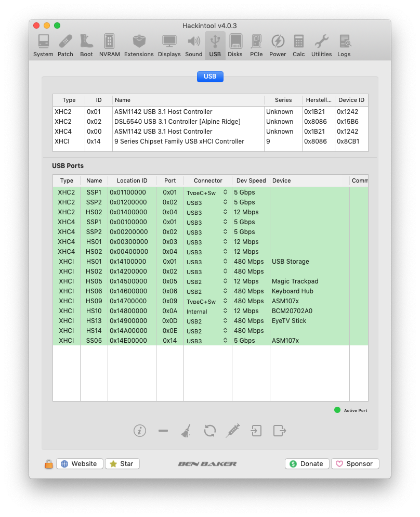The image size is (420, 517).
Task: Open the NVRAM toolbar section
Action: tap(109, 45)
